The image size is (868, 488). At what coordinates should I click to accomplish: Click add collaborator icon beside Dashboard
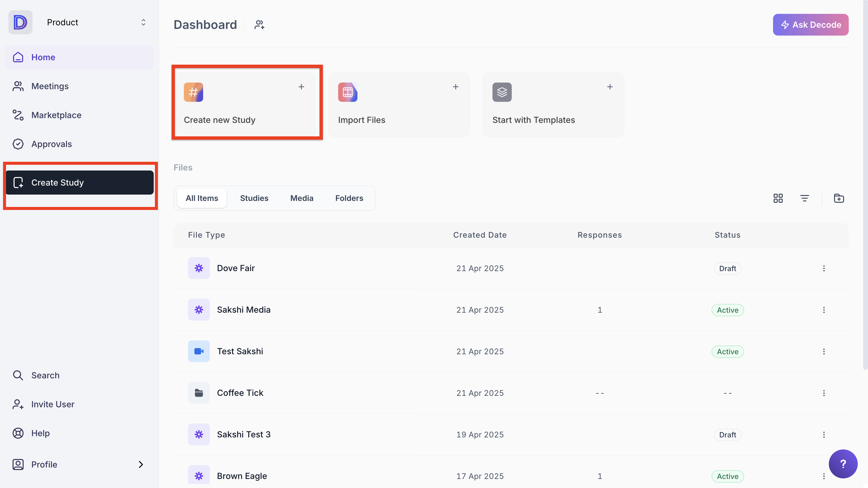tap(259, 25)
